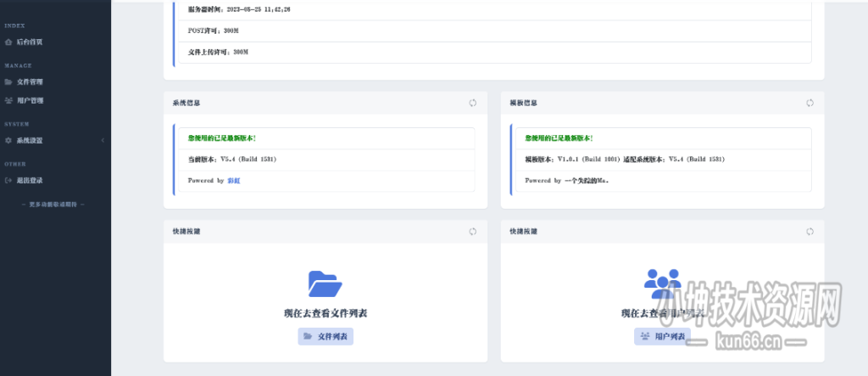Click the home icon beside 后台首页
868x376 pixels.
[x=8, y=42]
